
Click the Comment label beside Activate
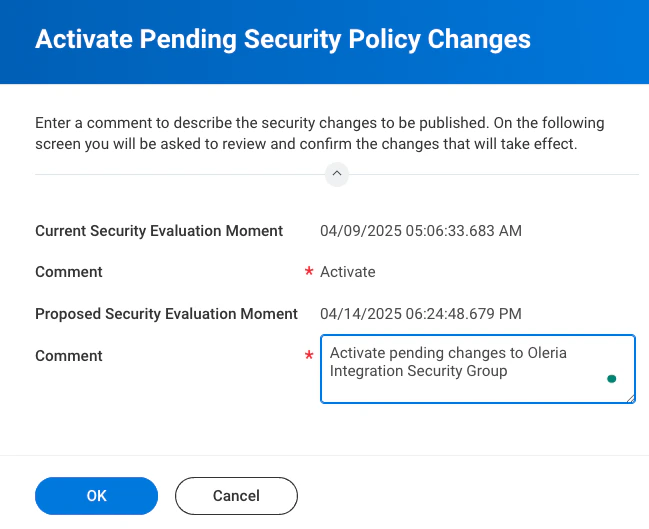click(69, 272)
